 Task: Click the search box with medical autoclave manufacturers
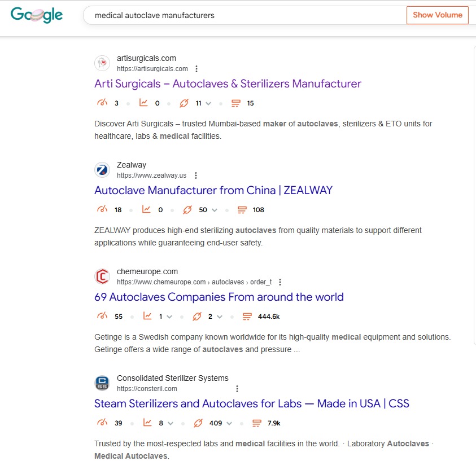tap(244, 15)
